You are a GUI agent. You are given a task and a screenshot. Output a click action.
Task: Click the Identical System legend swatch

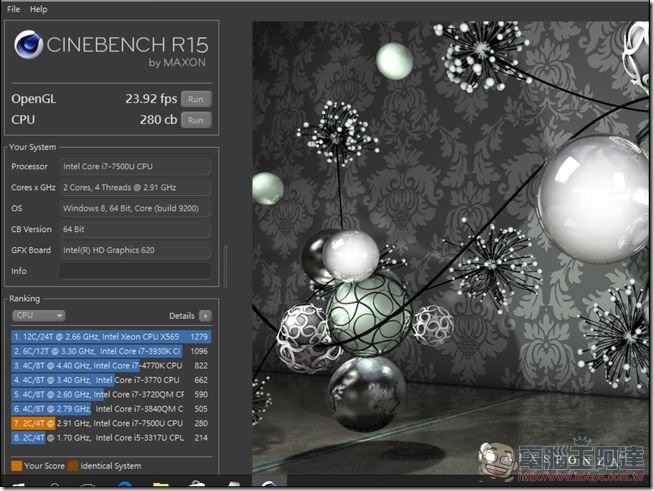73,466
